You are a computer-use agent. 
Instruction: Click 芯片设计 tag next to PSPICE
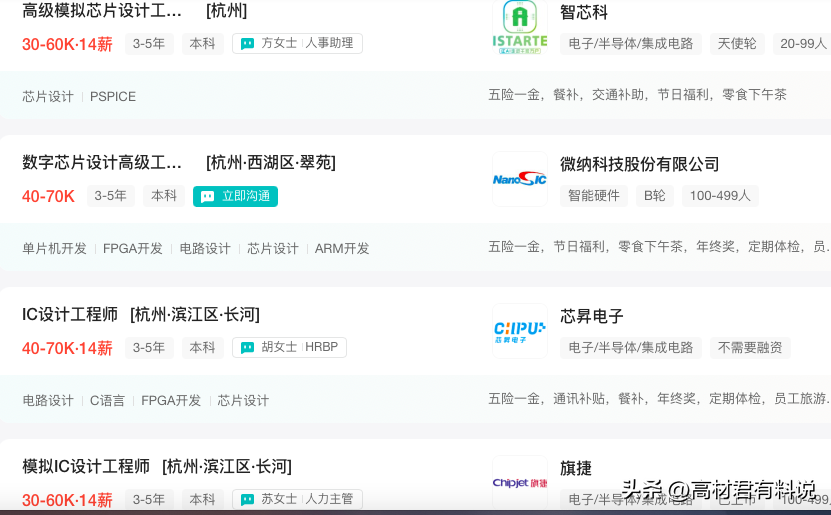point(48,97)
